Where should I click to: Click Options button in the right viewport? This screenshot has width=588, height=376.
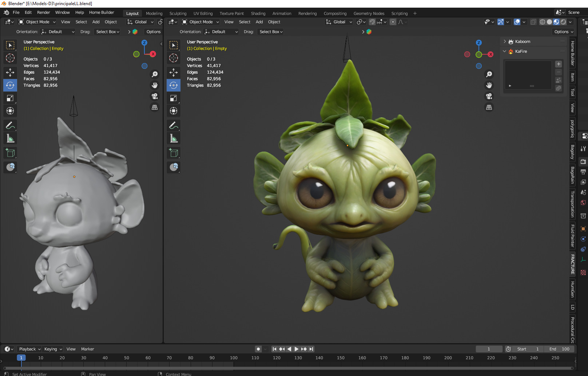point(564,32)
